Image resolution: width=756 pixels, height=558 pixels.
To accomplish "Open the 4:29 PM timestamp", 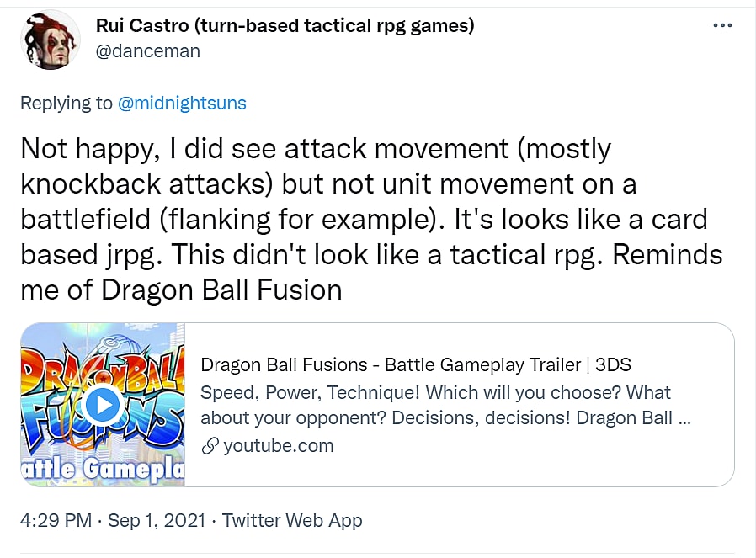I will click(x=56, y=520).
